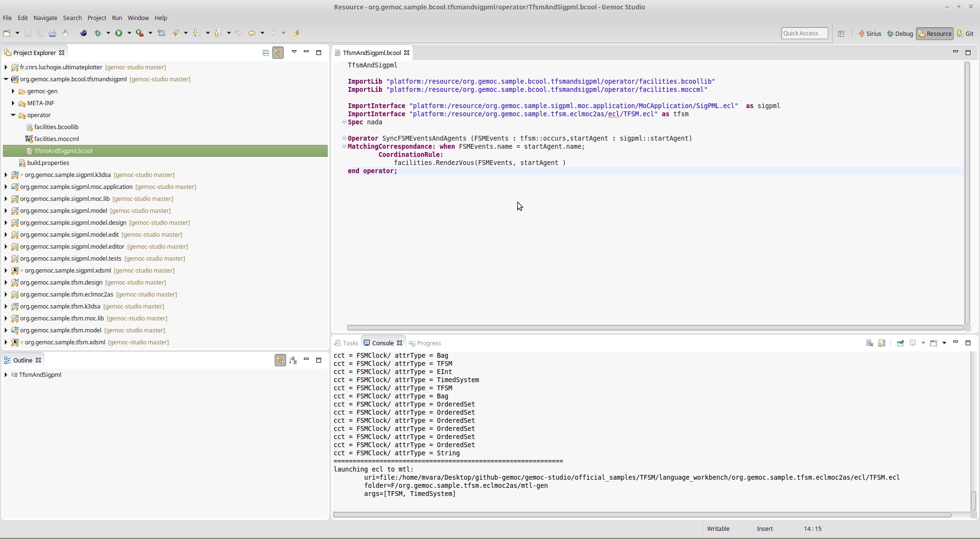Switch to the Progress tab

(x=428, y=343)
